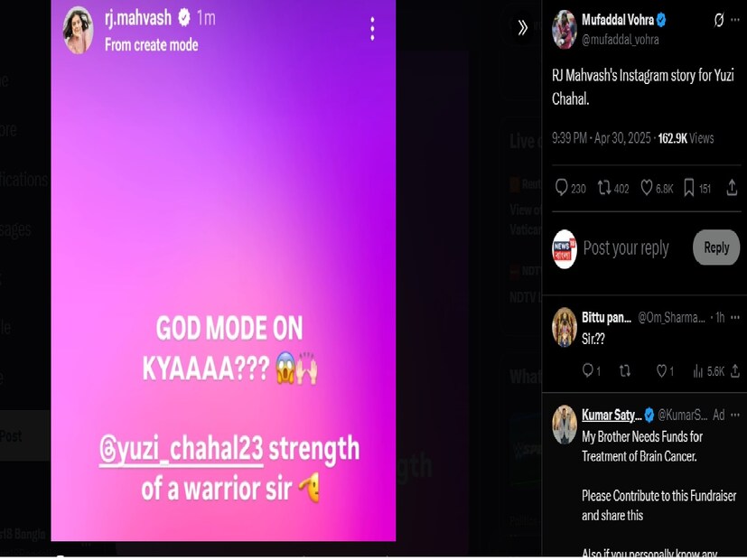Open the reply icon showing 230 comments
Screen dimensions: 747x560
(570, 188)
